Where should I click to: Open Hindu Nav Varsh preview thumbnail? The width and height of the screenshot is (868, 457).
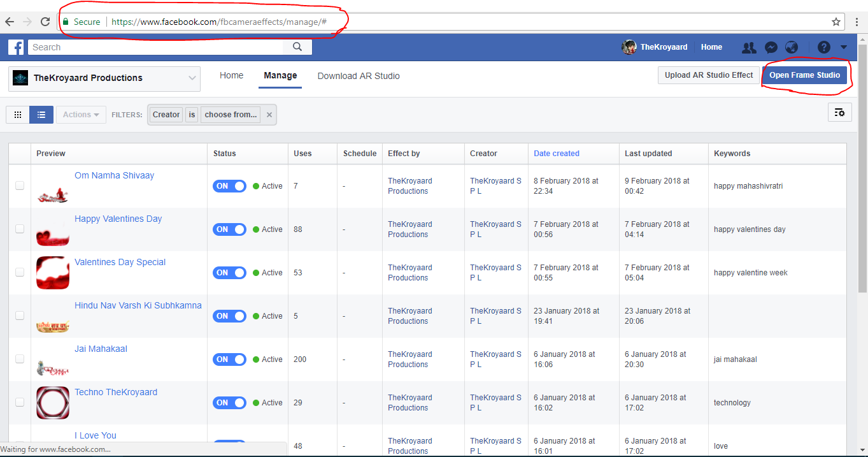(53, 317)
